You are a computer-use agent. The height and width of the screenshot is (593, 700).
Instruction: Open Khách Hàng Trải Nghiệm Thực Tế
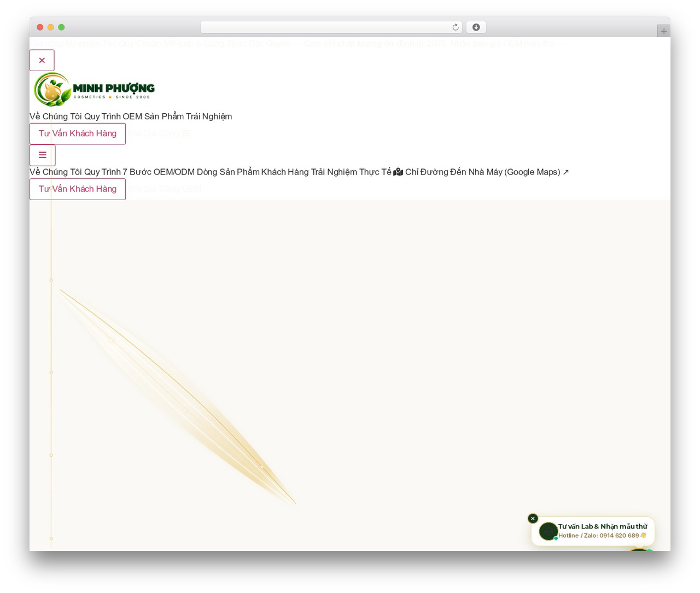tap(326, 172)
